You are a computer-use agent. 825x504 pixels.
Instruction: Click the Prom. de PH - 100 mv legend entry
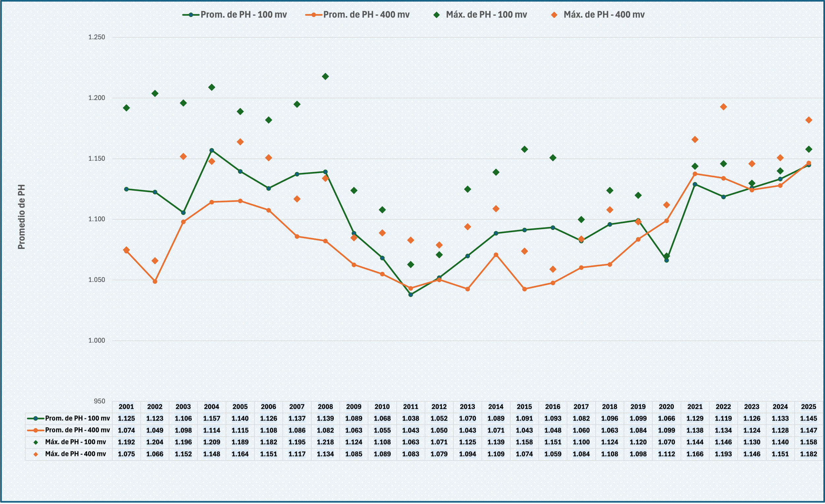click(234, 15)
